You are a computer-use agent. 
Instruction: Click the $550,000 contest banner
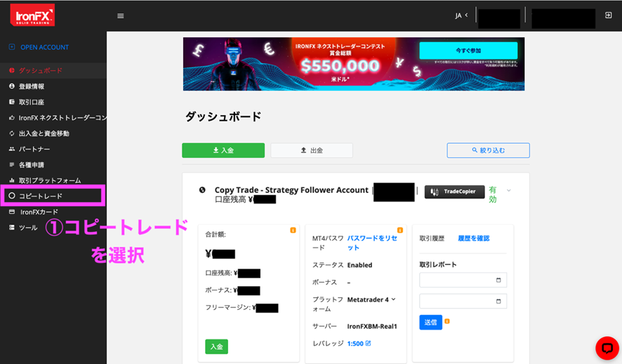(x=353, y=64)
